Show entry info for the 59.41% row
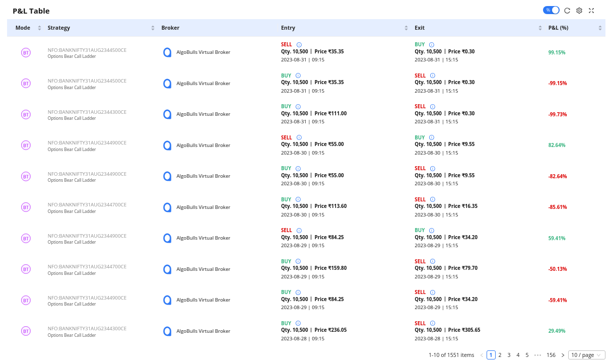The width and height of the screenshot is (611, 364). click(x=299, y=231)
